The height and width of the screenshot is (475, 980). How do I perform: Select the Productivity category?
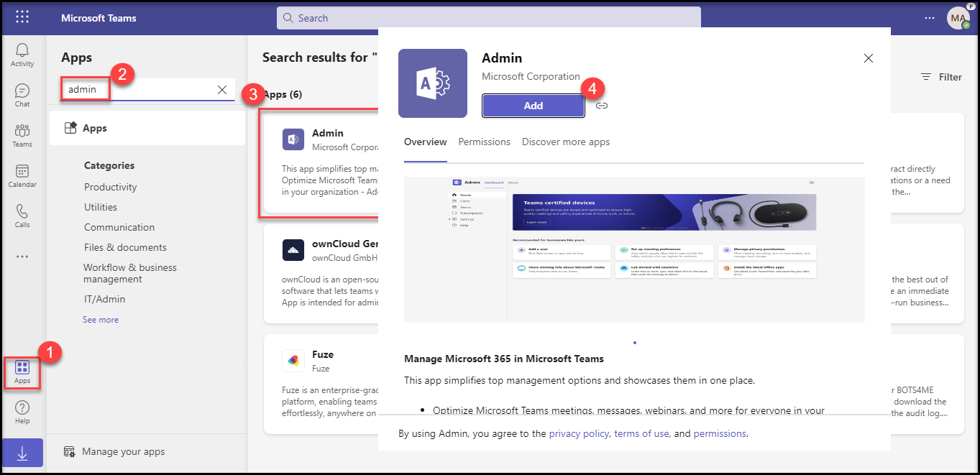(110, 187)
